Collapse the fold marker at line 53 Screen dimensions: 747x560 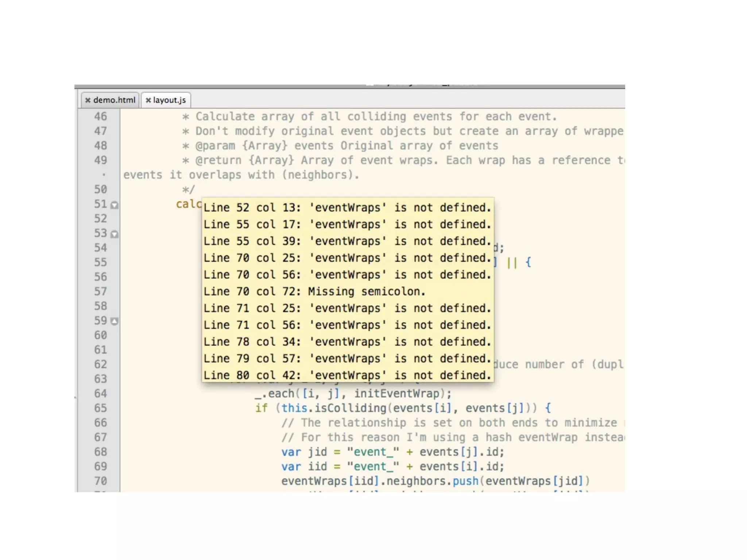pos(115,234)
